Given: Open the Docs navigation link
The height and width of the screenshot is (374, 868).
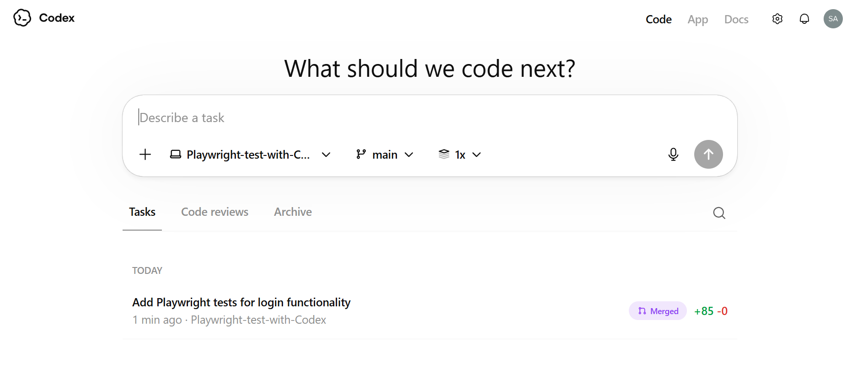Looking at the screenshot, I should [736, 19].
